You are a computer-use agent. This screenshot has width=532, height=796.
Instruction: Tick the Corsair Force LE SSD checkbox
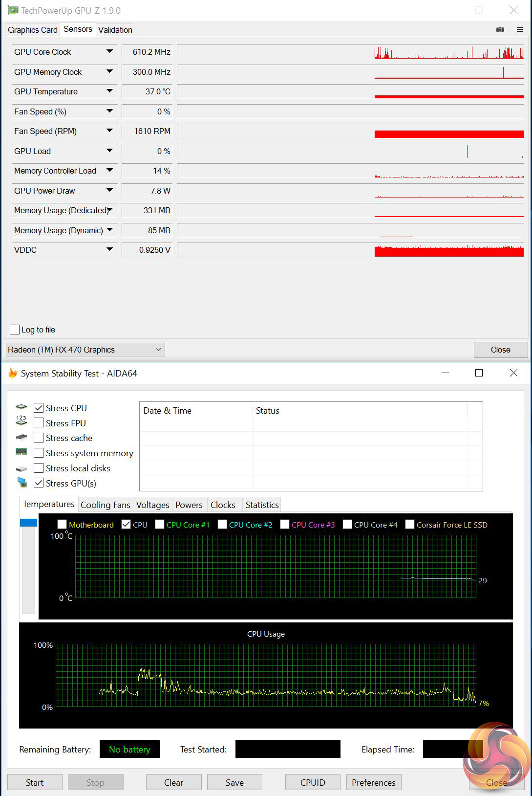pyautogui.click(x=410, y=524)
